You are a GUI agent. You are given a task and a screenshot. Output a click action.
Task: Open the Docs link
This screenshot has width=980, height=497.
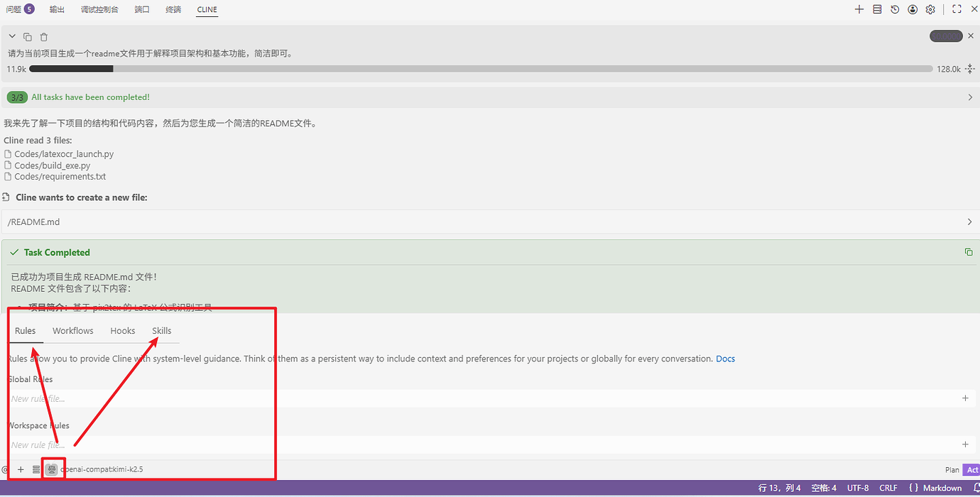725,359
